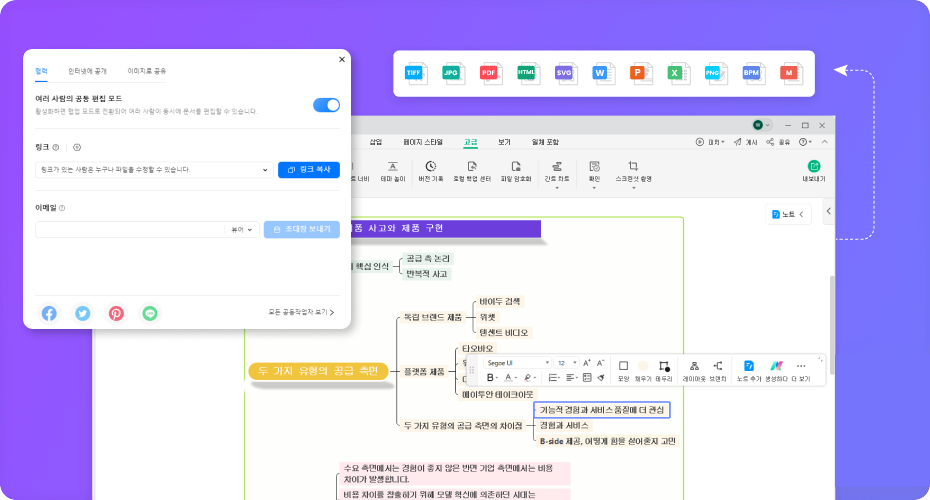Toggle bold in the floating toolbar
The width and height of the screenshot is (930, 500).
click(x=491, y=378)
